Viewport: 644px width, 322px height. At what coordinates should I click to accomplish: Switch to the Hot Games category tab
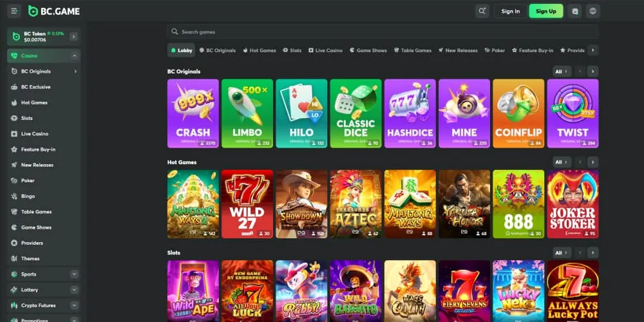(259, 50)
